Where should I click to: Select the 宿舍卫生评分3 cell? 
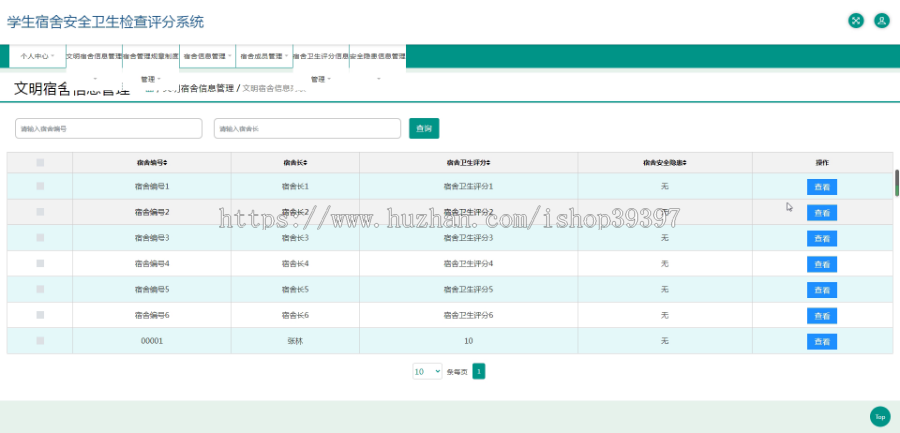coord(468,237)
